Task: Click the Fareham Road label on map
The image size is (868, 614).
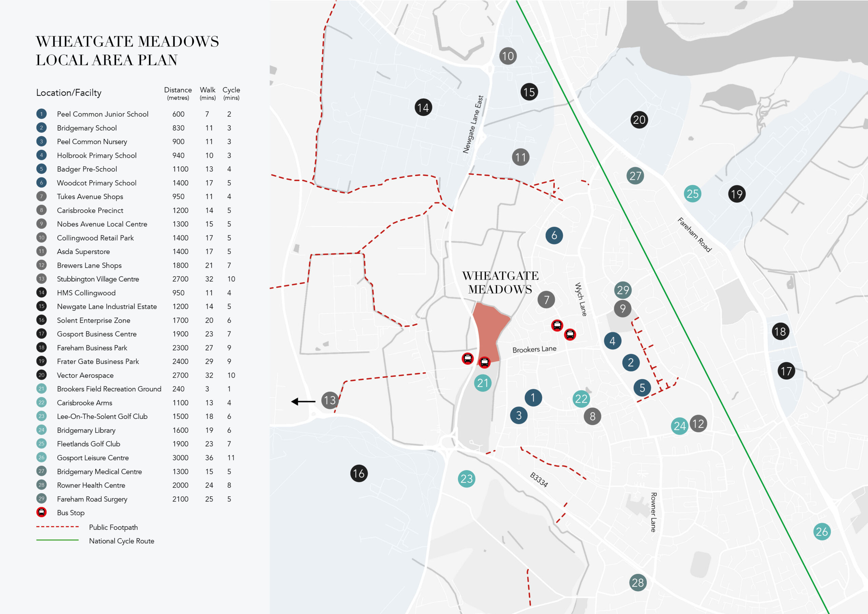Action: [694, 234]
